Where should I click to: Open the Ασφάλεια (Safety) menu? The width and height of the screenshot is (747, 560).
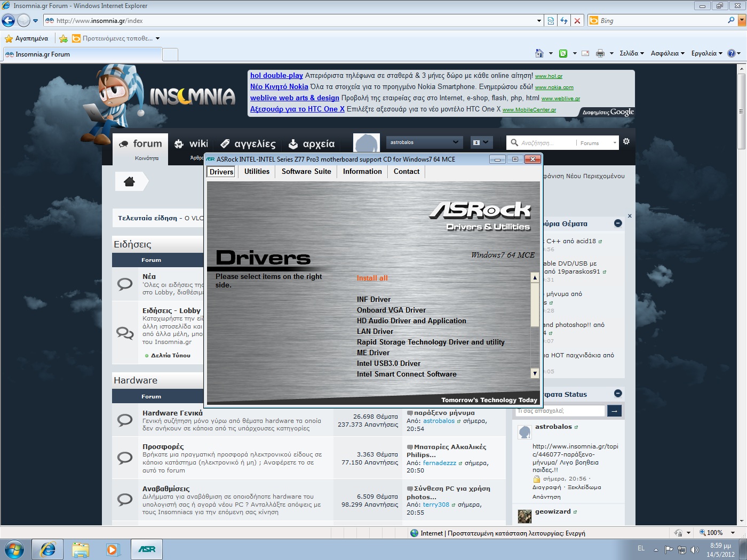click(667, 53)
